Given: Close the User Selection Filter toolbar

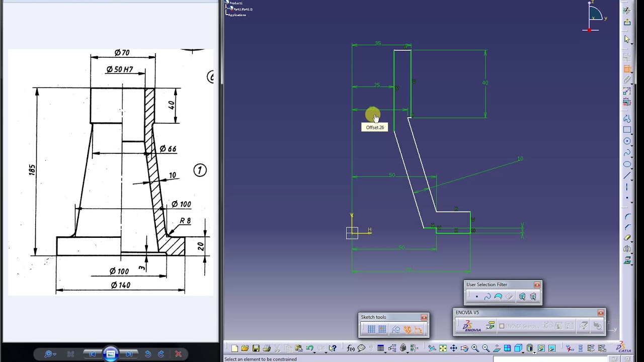Looking at the screenshot, I should tap(537, 285).
